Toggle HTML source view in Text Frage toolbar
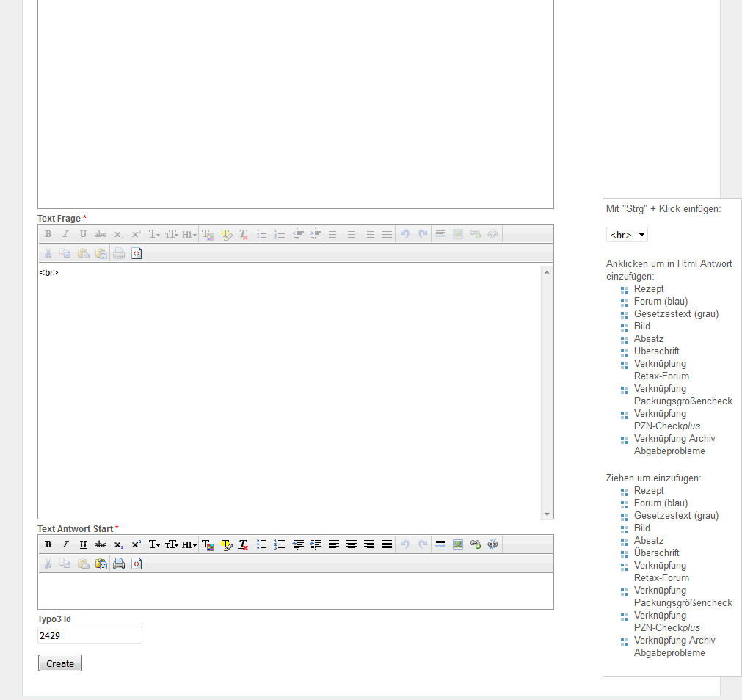 (x=137, y=254)
